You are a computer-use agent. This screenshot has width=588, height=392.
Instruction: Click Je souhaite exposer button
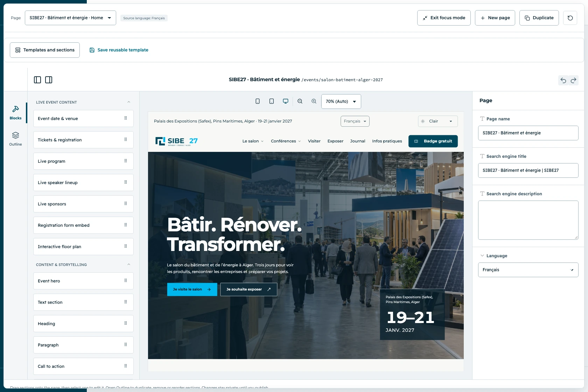[248, 289]
